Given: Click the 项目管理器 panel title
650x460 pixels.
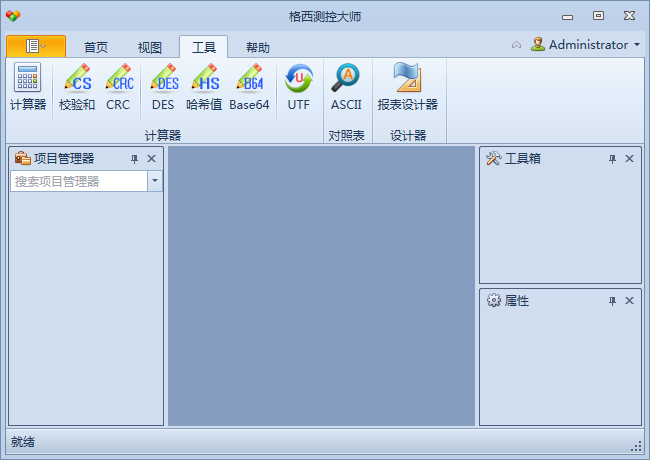Looking at the screenshot, I should (x=64, y=159).
